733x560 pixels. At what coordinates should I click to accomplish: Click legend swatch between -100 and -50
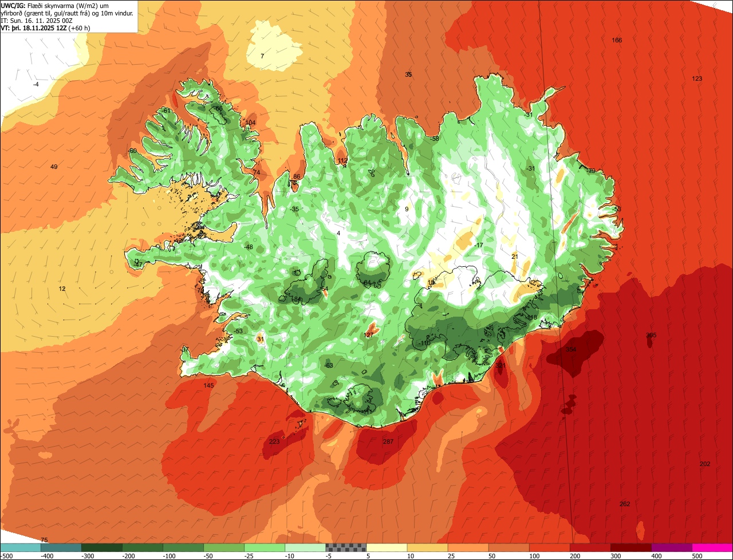183,547
